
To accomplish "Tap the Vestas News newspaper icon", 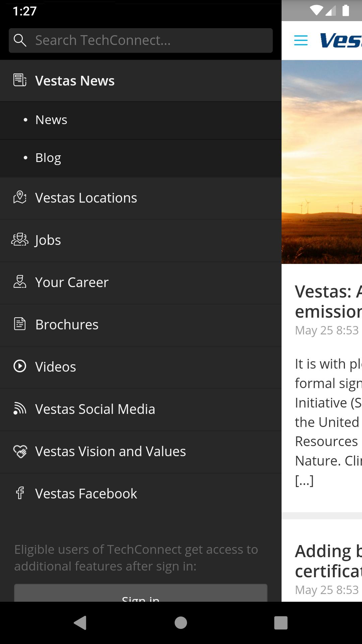I will pyautogui.click(x=20, y=80).
